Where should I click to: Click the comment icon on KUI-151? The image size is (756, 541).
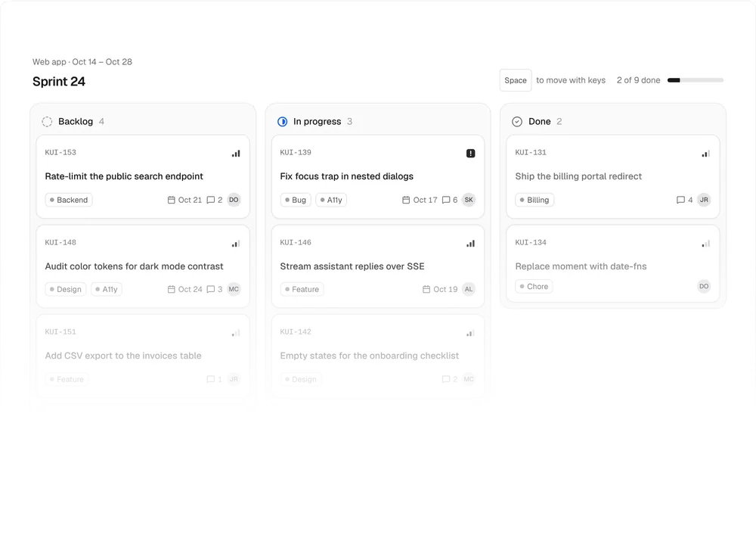211,379
